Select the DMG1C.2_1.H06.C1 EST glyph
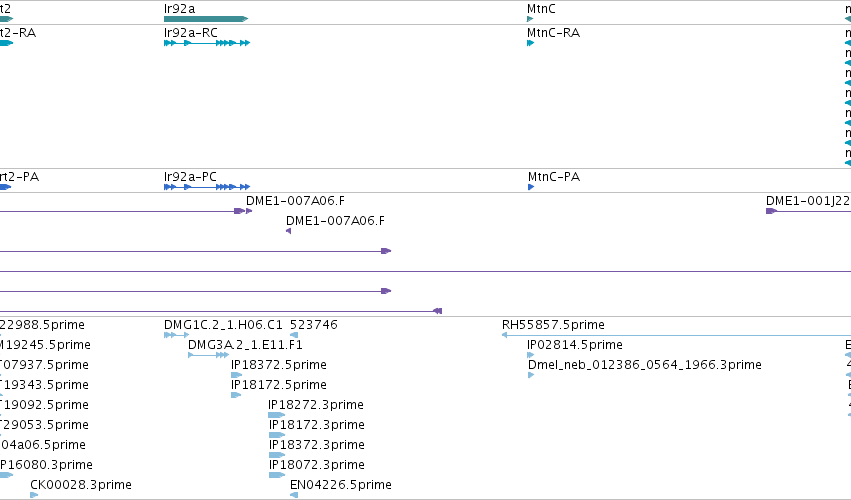Viewport: 851px width, 500px height. (176, 335)
